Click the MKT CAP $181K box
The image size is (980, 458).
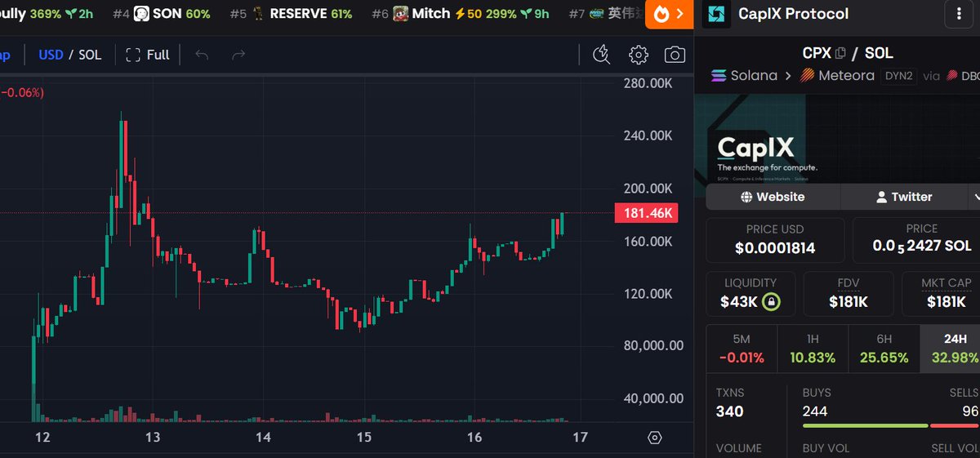coord(941,294)
